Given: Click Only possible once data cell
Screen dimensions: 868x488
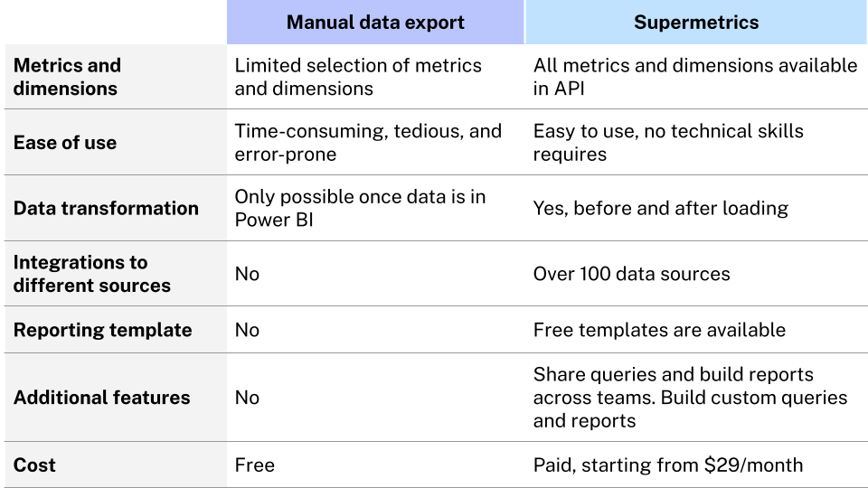Looking at the screenshot, I should coord(360,208).
